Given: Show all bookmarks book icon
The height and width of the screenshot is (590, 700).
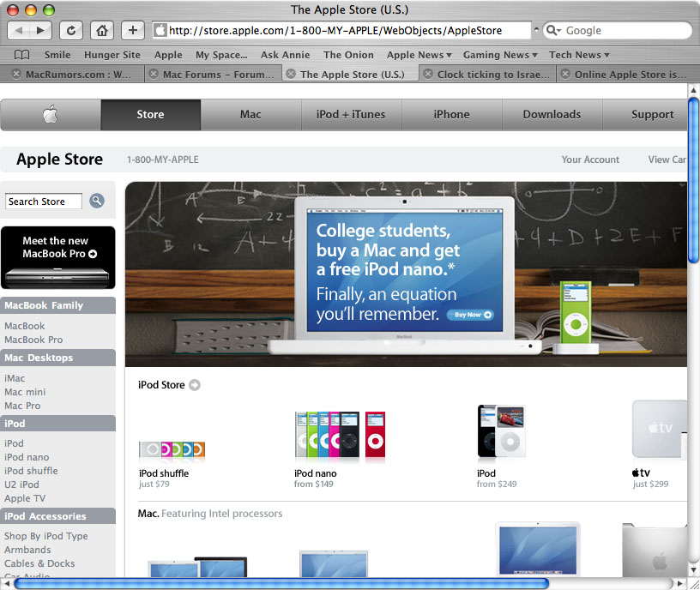Looking at the screenshot, I should [22, 55].
